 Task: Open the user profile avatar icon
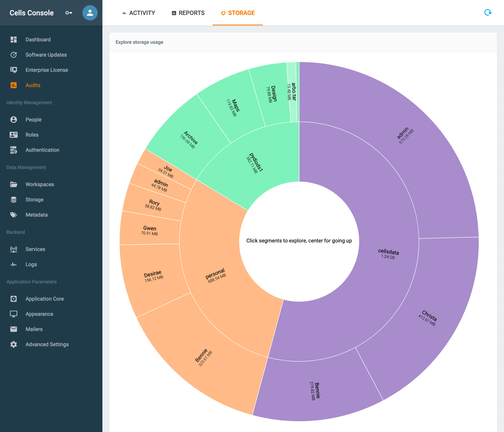coord(90,13)
